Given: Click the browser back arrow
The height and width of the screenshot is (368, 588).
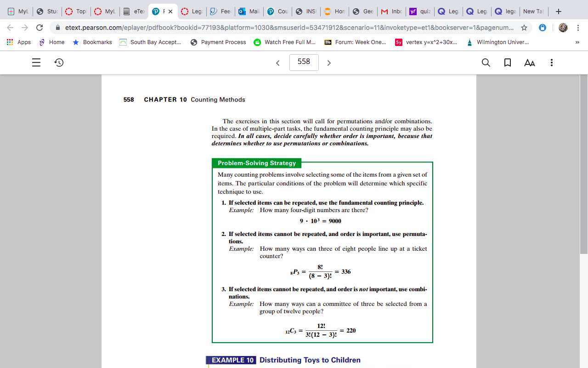Looking at the screenshot, I should click(x=10, y=28).
